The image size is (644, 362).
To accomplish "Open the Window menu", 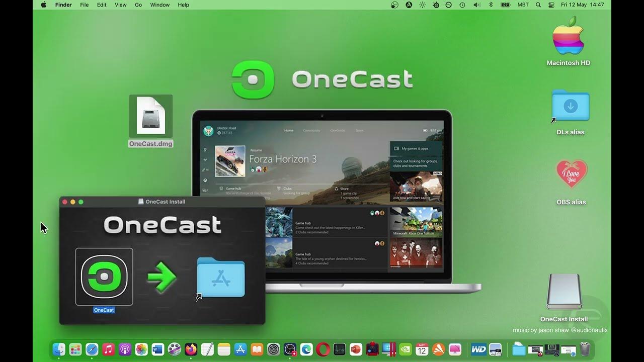I will tap(160, 5).
